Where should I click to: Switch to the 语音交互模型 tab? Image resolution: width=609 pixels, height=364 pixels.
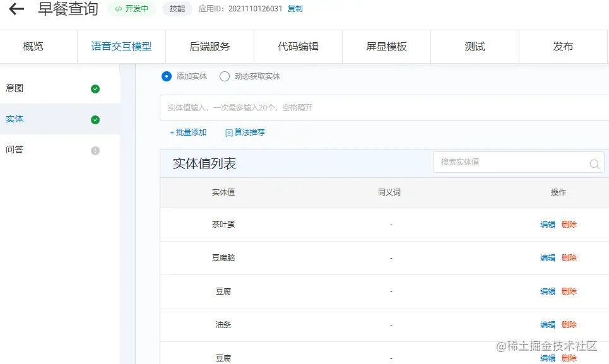coord(121,47)
